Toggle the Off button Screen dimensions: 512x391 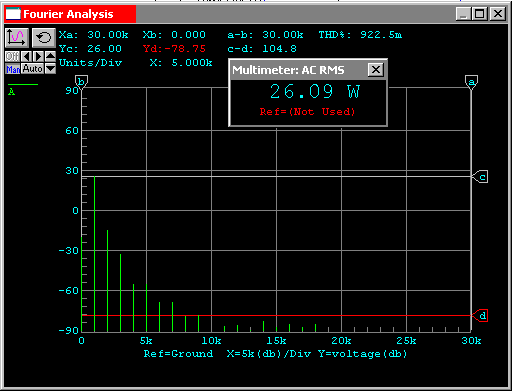pos(13,56)
